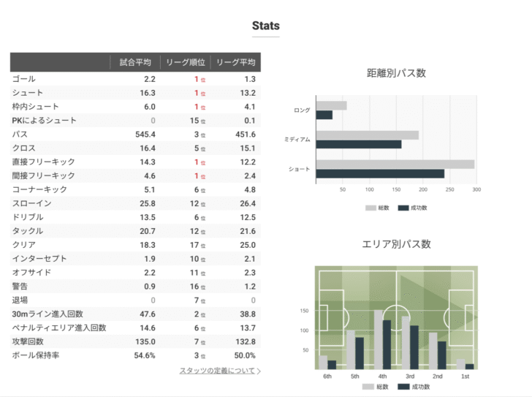Image resolution: width=532 pixels, height=397 pixels.
Task: Open the スタッツの定義について link
Action: [217, 371]
